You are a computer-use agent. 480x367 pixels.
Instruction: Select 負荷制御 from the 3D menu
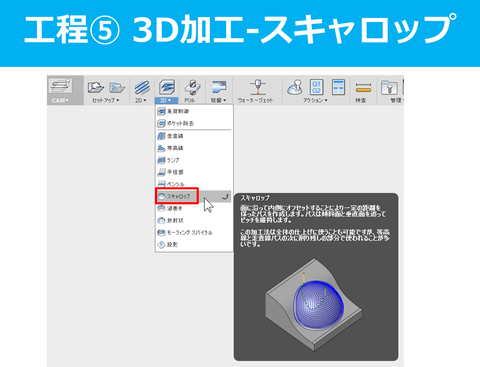194,111
